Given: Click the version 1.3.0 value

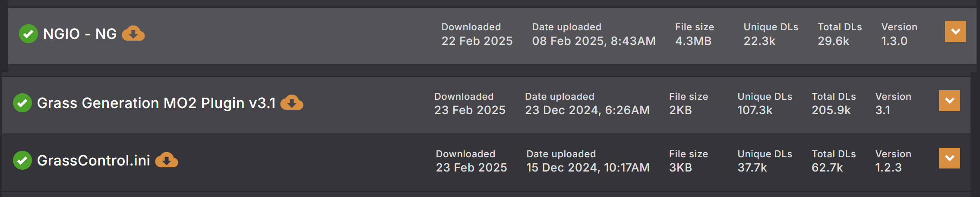Looking at the screenshot, I should [894, 41].
